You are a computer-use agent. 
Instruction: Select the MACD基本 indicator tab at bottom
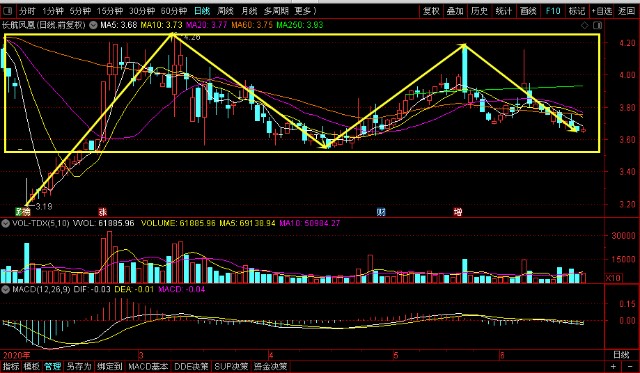click(x=148, y=366)
